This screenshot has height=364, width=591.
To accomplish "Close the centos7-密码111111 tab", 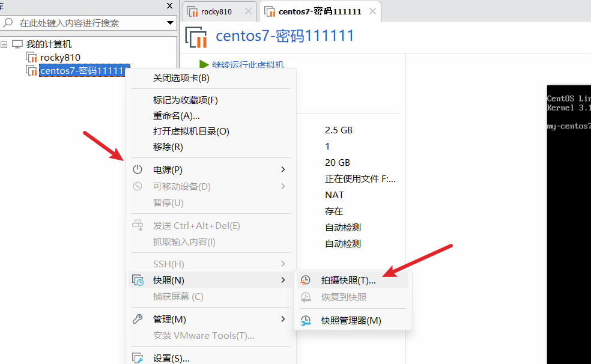I will tap(372, 11).
